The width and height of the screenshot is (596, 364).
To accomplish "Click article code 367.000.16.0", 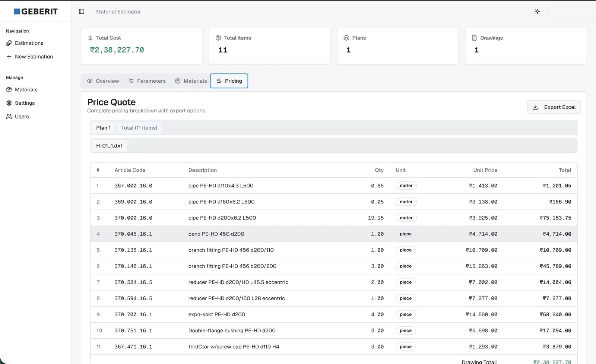I will 133,186.
